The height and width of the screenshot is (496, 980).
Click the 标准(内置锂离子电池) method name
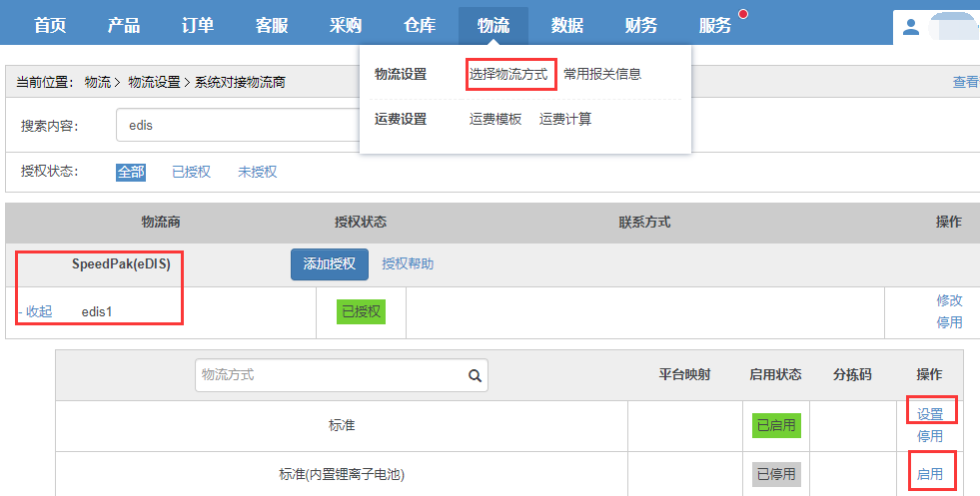coord(342,475)
